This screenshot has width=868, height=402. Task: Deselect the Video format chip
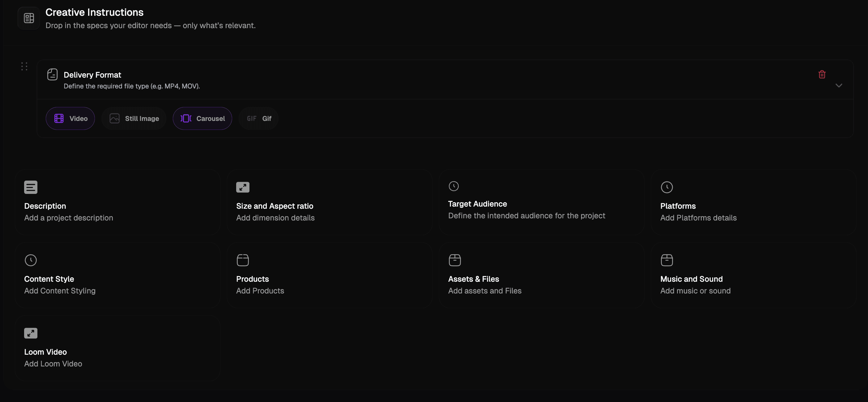pos(70,119)
